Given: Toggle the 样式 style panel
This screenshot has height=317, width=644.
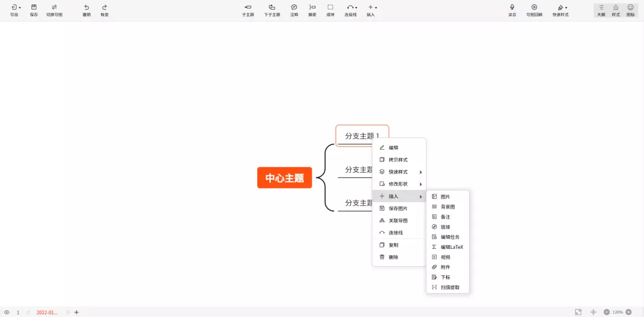Looking at the screenshot, I should point(616,10).
